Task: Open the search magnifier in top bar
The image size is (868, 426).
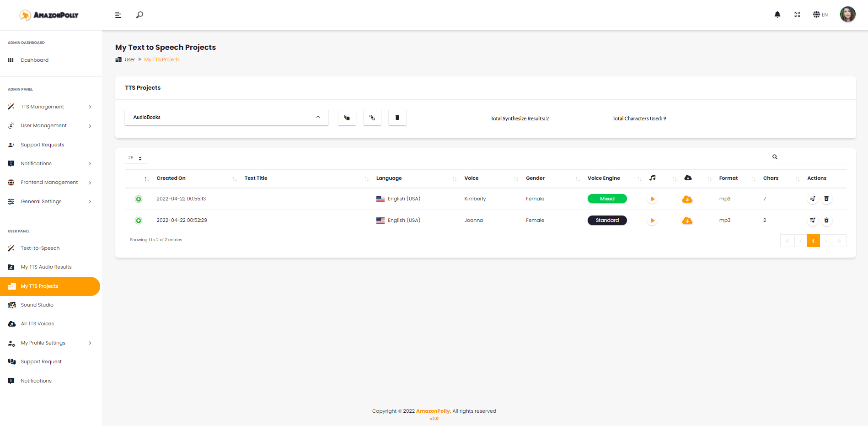Action: 139,15
